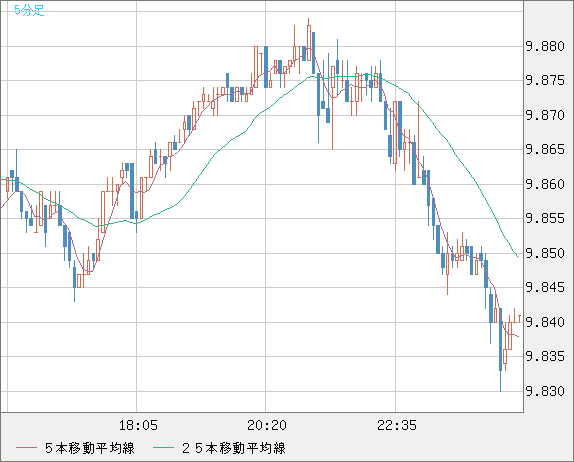The height and width of the screenshot is (462, 574).
Task: Click the 20:20 time axis label
Action: 267,425
